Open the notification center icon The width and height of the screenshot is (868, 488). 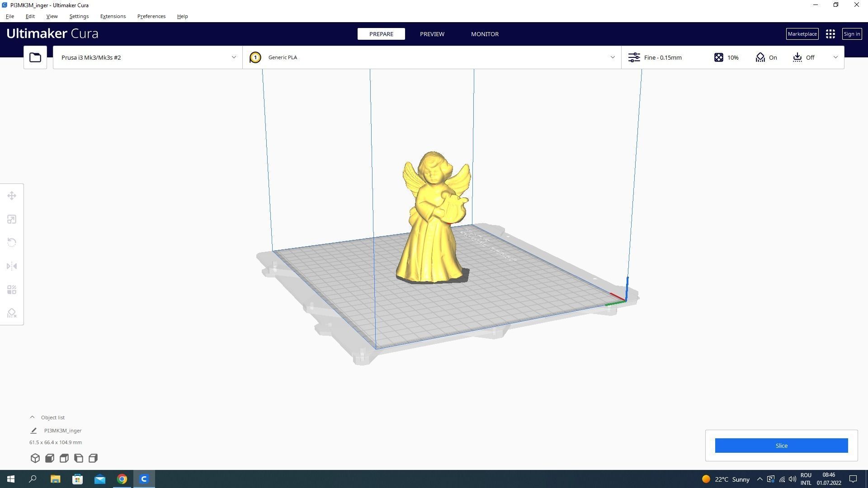tap(853, 479)
